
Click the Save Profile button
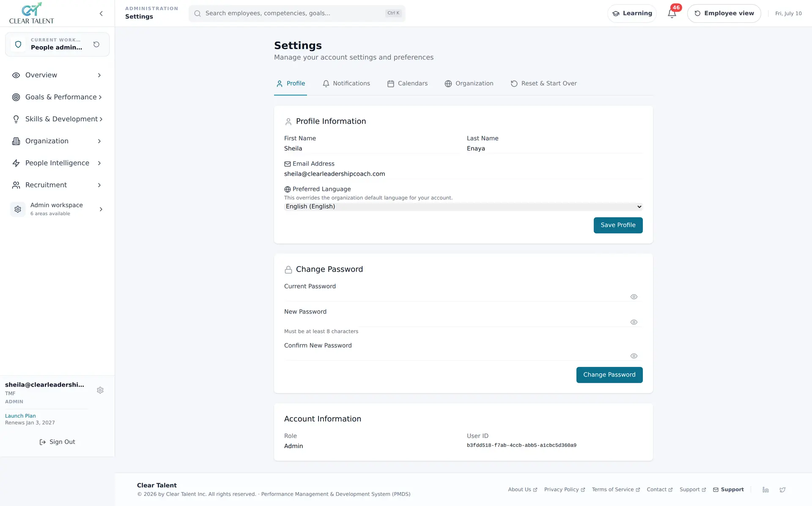click(x=618, y=225)
